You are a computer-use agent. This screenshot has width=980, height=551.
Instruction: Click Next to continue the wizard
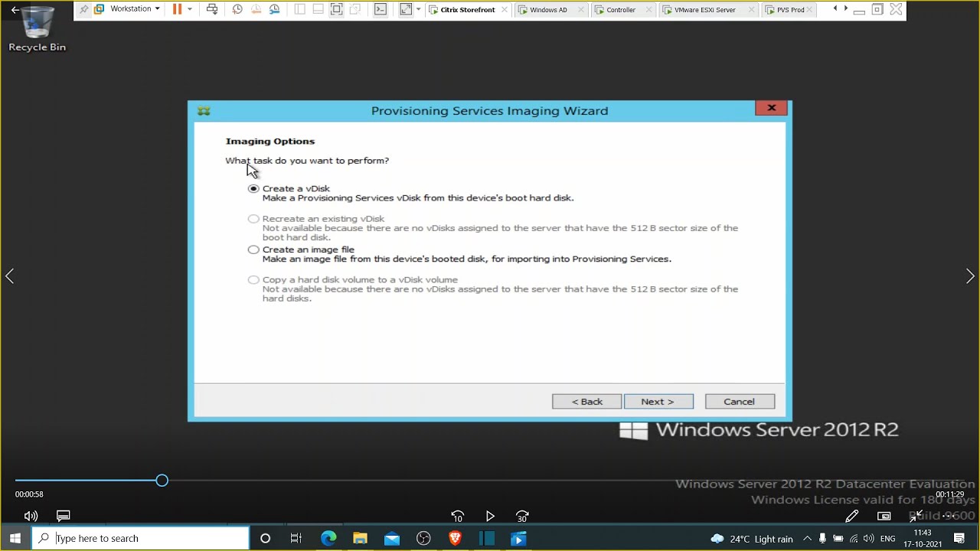658,402
